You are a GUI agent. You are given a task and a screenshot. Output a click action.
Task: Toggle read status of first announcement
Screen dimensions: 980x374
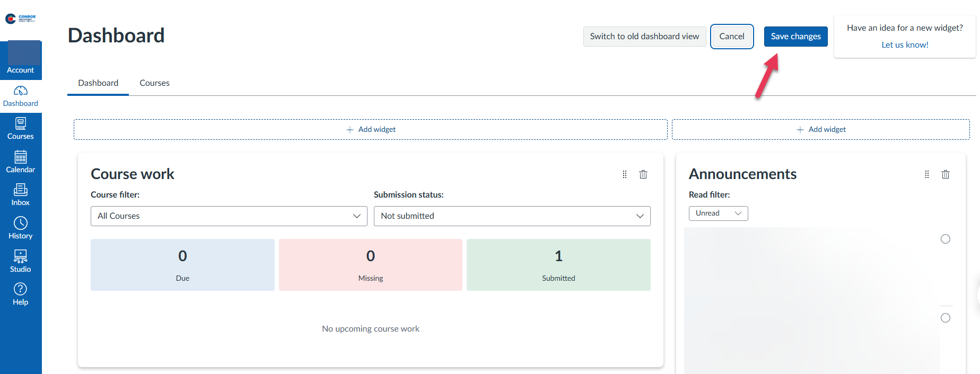[x=945, y=239]
